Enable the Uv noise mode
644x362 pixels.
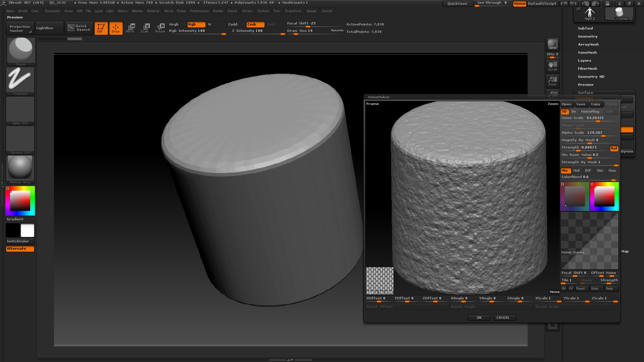tap(574, 112)
